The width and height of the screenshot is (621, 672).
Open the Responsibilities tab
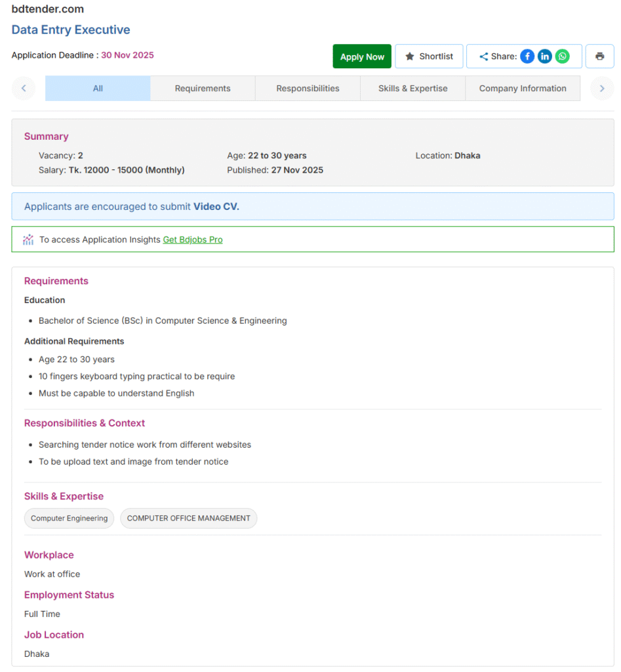308,89
